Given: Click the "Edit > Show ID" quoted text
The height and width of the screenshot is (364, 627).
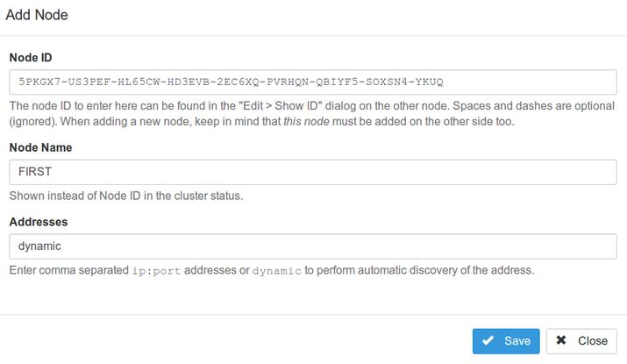Looking at the screenshot, I should click(280, 106).
